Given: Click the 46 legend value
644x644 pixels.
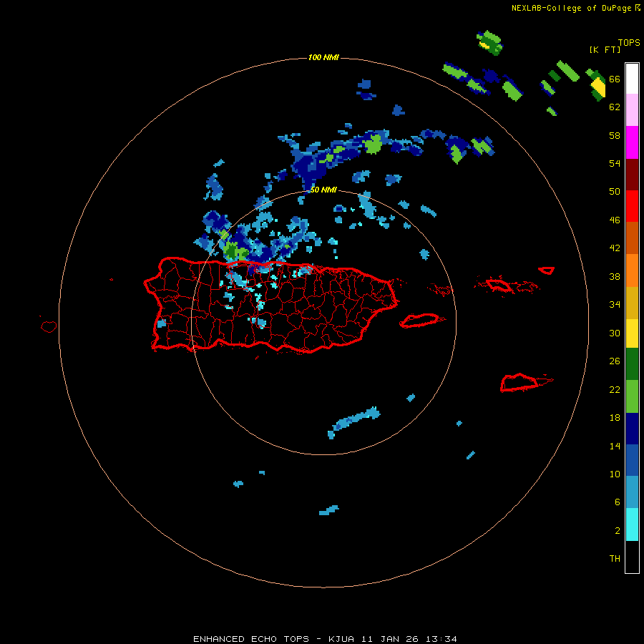Looking at the screenshot, I should [615, 220].
